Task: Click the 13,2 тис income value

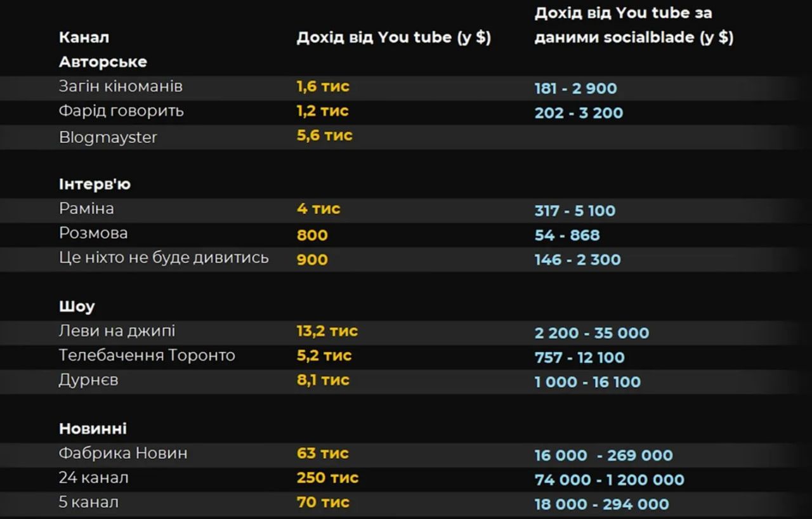Action: (327, 331)
